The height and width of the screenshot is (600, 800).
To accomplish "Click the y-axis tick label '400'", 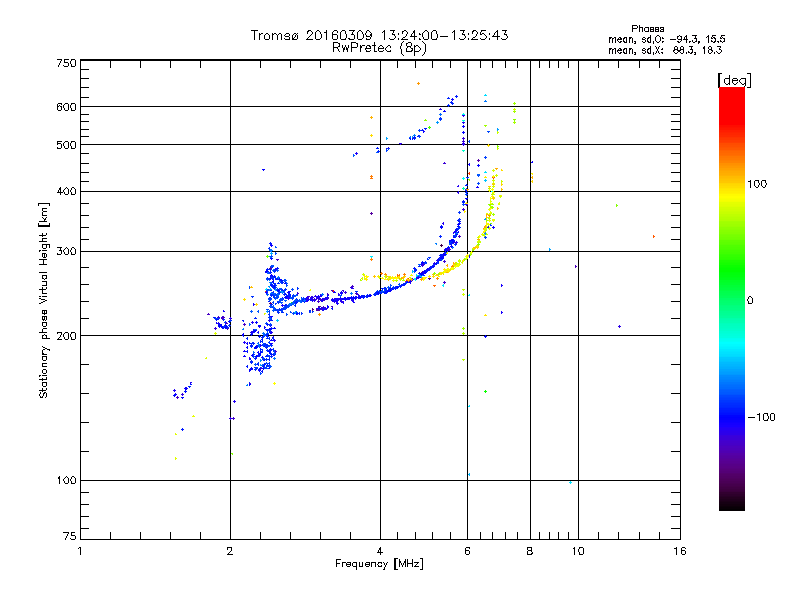I will tap(67, 191).
